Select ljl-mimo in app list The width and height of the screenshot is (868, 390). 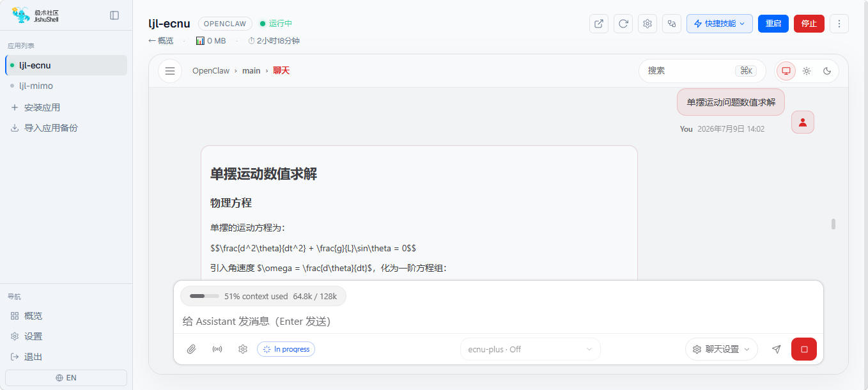click(x=66, y=86)
